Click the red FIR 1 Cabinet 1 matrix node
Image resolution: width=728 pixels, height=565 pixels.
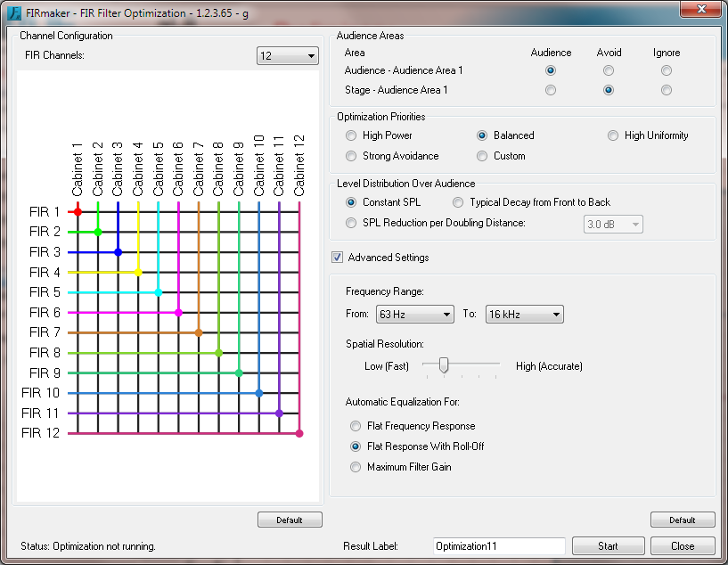(78, 212)
